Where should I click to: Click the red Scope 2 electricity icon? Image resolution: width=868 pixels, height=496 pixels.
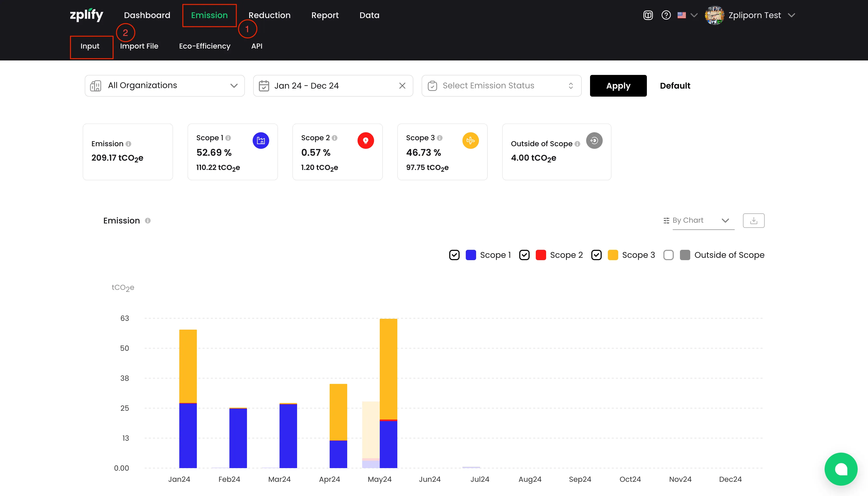point(366,140)
